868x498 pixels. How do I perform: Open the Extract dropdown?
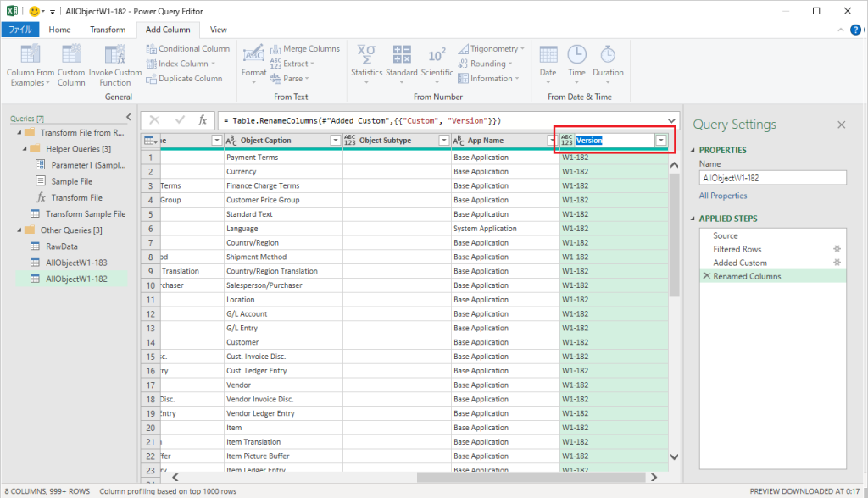pos(292,64)
